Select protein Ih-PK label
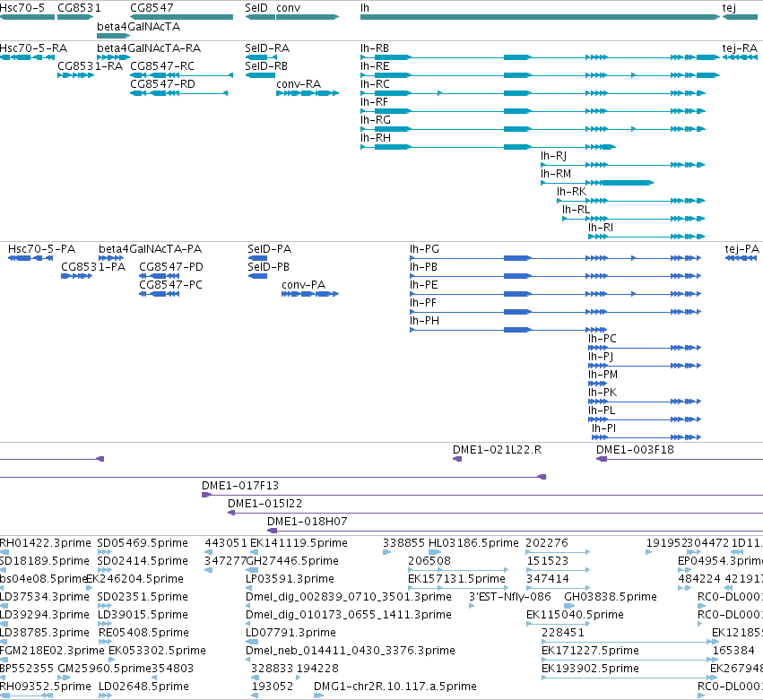 click(x=603, y=393)
